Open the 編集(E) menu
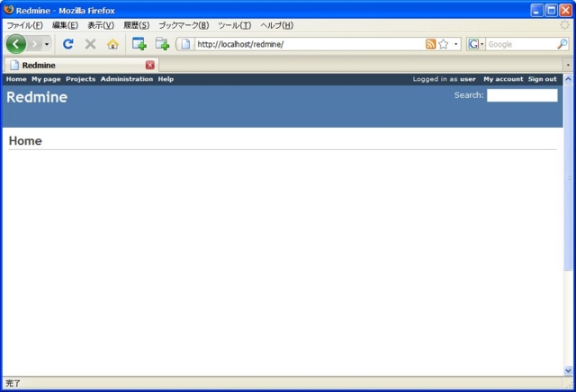The height and width of the screenshot is (392, 576). pos(65,25)
